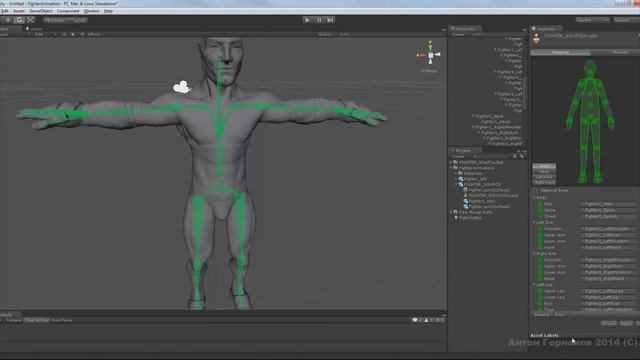The image size is (640, 360).
Task: Toggle Collapse in the Console toolbar
Action: point(13,320)
